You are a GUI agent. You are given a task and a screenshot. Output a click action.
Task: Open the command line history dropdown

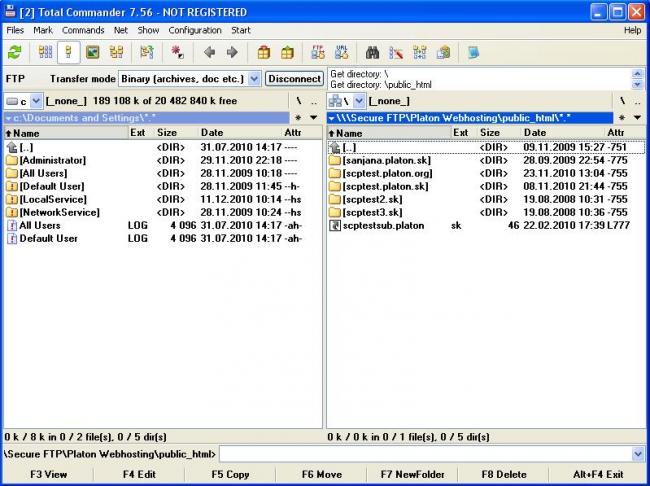(x=638, y=454)
